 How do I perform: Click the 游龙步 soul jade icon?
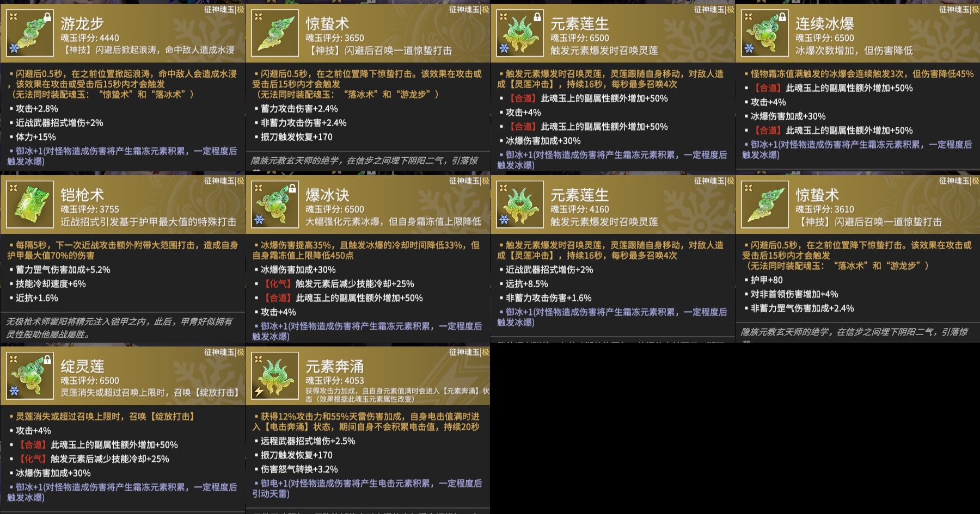pyautogui.click(x=30, y=33)
